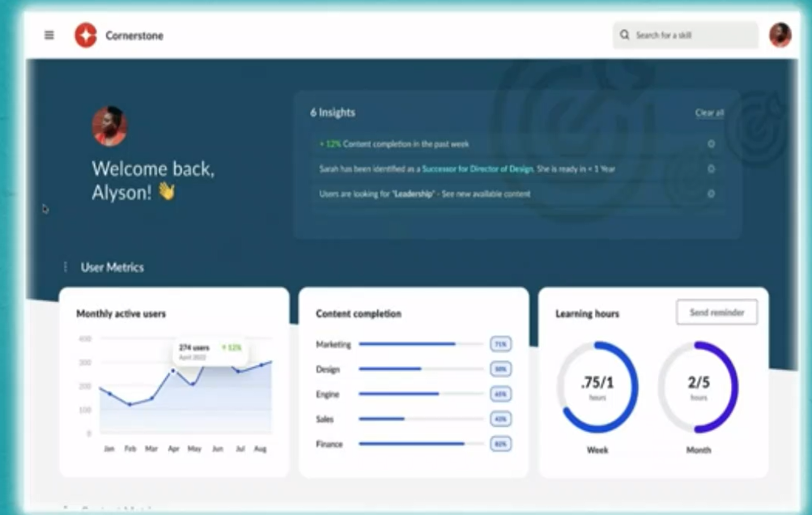Type in the Search for a skill field
The image size is (812, 515).
click(692, 35)
